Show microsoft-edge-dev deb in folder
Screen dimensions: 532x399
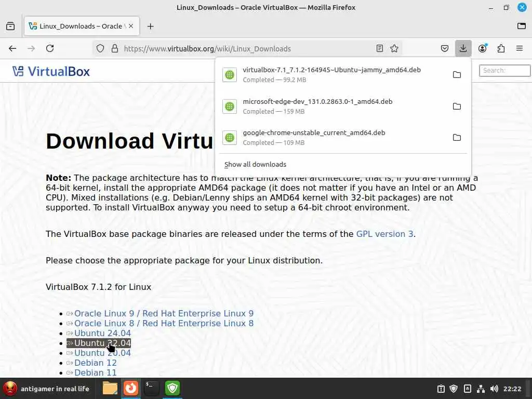click(x=457, y=106)
